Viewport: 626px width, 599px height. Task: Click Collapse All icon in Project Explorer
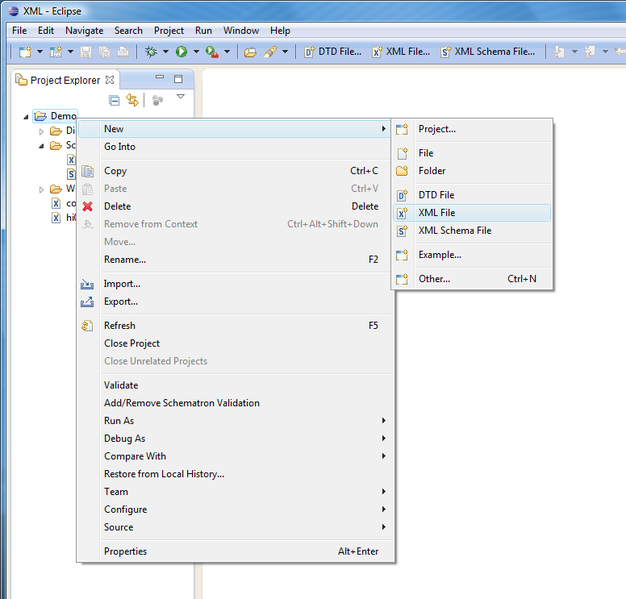pyautogui.click(x=114, y=100)
